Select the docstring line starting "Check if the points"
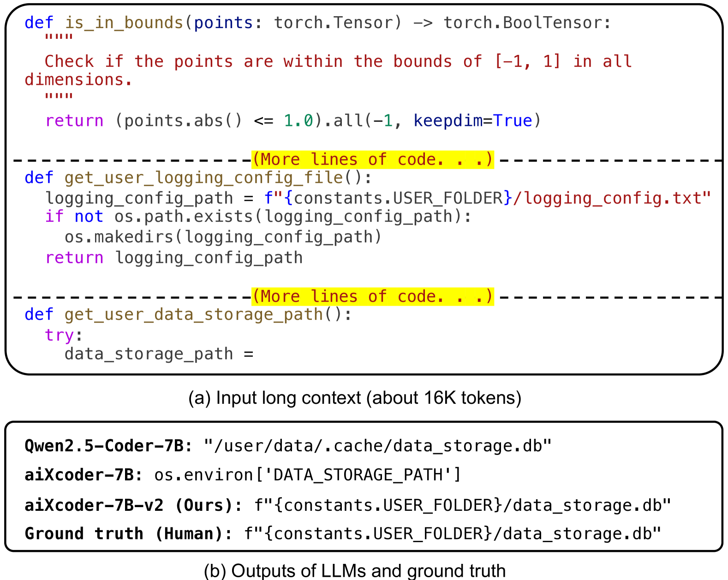The width and height of the screenshot is (728, 580). 338,61
